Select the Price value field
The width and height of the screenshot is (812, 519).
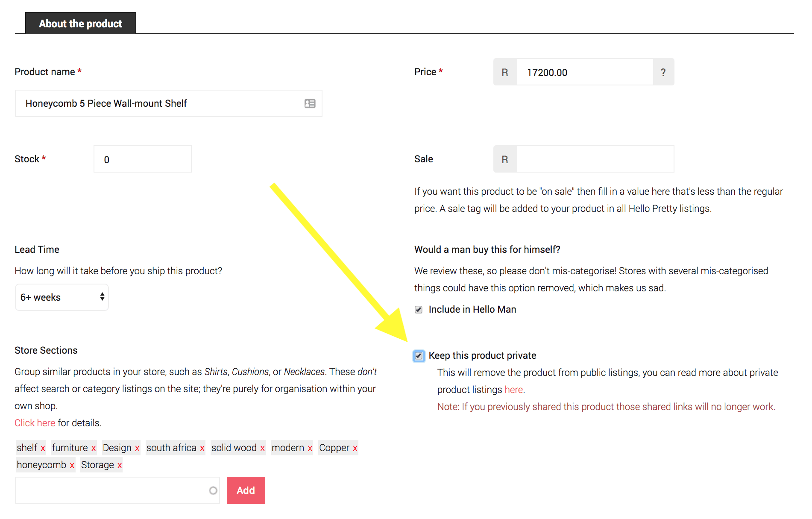584,72
